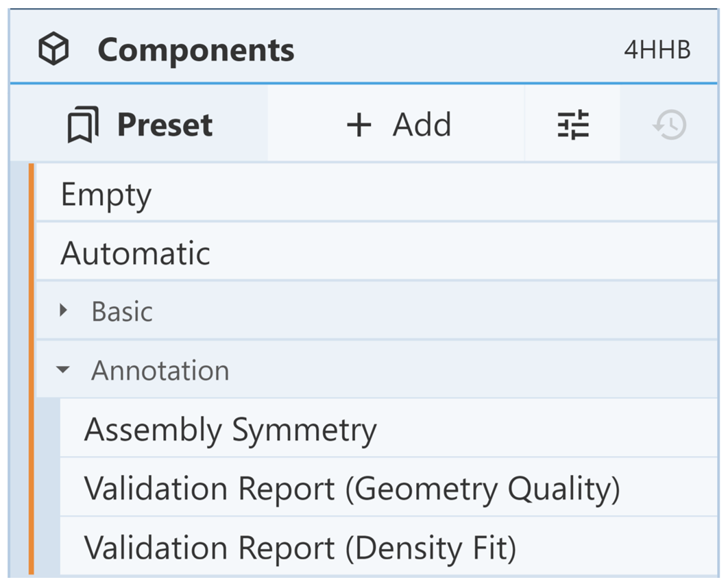Apply the Empty preset
This screenshot has width=728, height=584.
coord(106,195)
